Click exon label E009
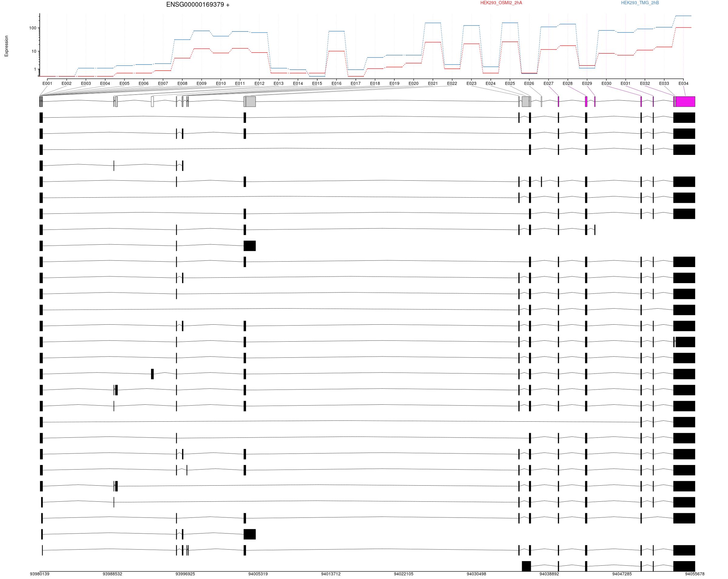 (x=202, y=83)
